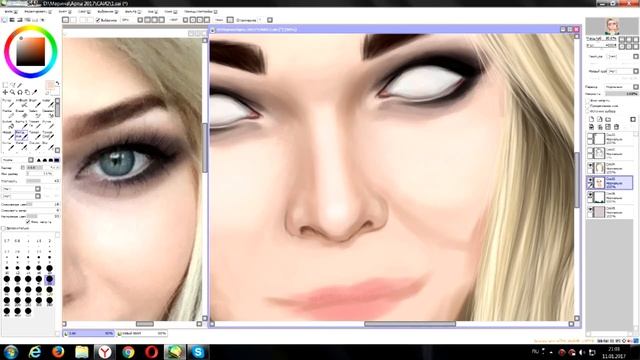The height and width of the screenshot is (360, 640).
Task: Create a new linework layer
Action: click(600, 119)
